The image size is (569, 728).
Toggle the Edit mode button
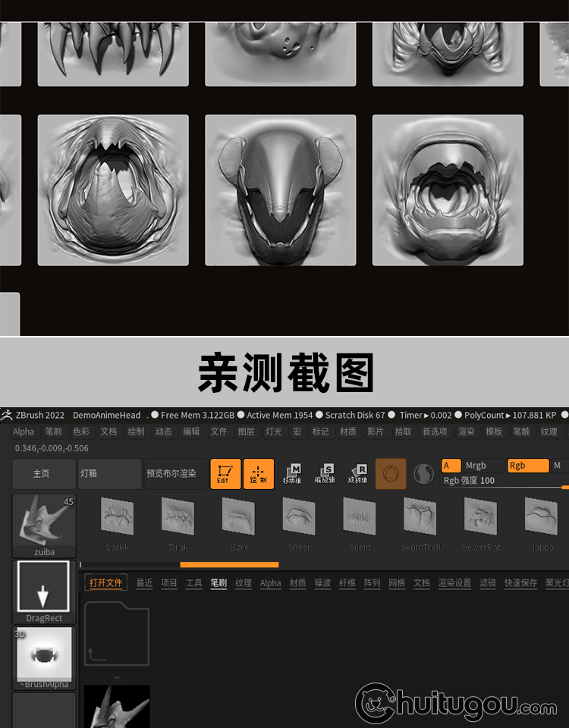[225, 474]
